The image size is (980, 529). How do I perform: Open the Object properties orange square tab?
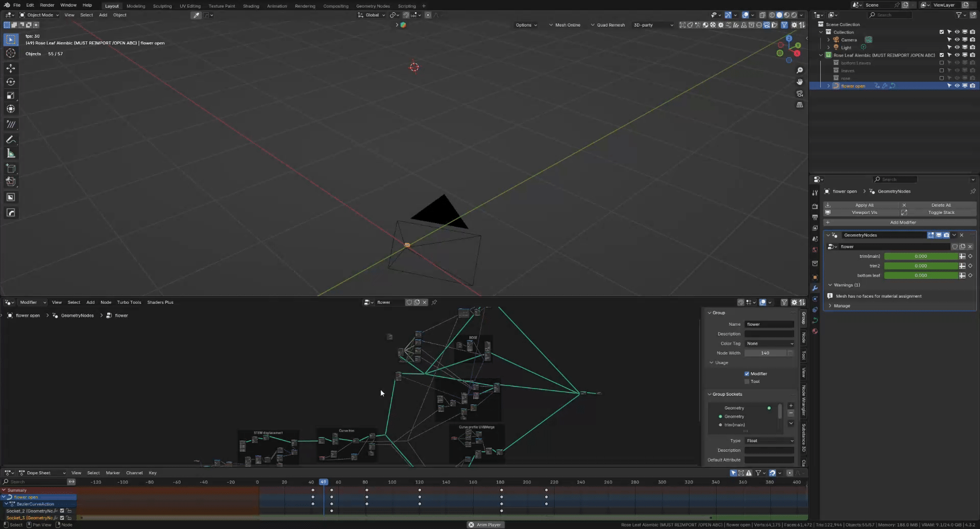click(x=815, y=277)
